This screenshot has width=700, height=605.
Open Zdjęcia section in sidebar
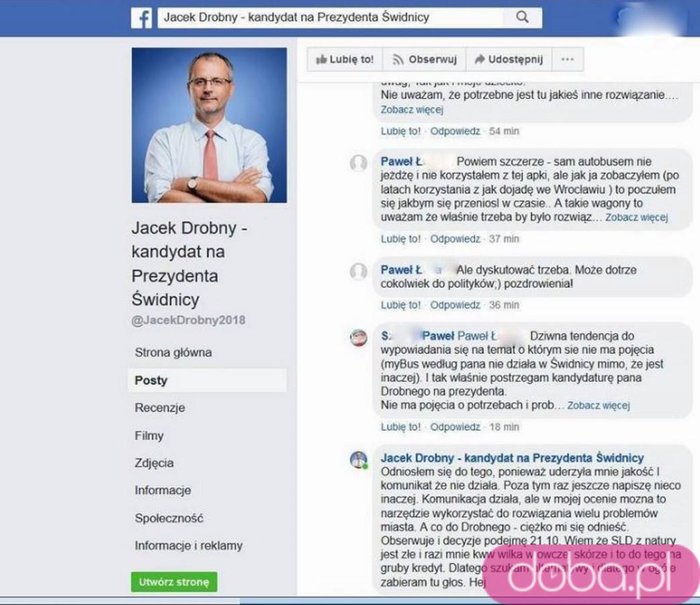point(154,463)
